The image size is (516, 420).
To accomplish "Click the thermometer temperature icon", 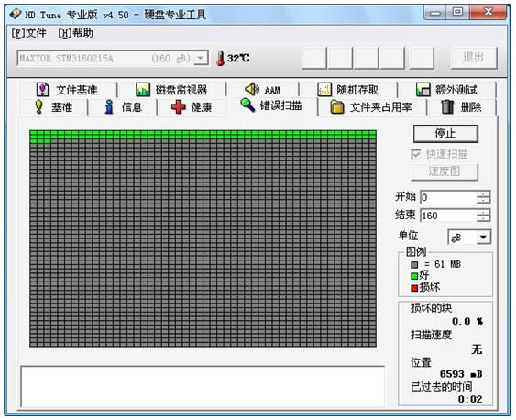I will [221, 59].
